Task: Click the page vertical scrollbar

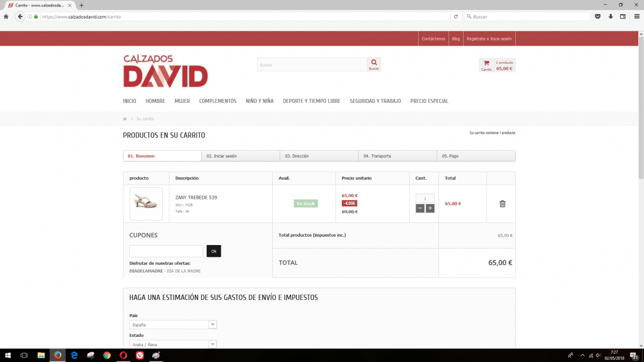Action: click(x=640, y=109)
